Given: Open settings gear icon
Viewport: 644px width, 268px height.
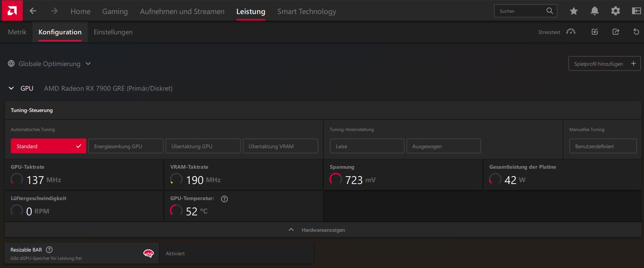Looking at the screenshot, I should point(615,11).
